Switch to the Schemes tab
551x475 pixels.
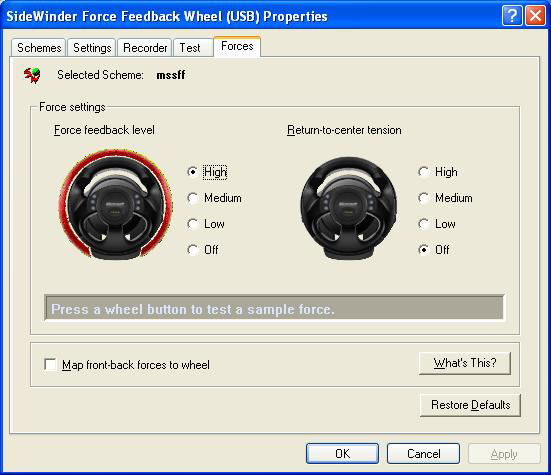click(x=39, y=48)
